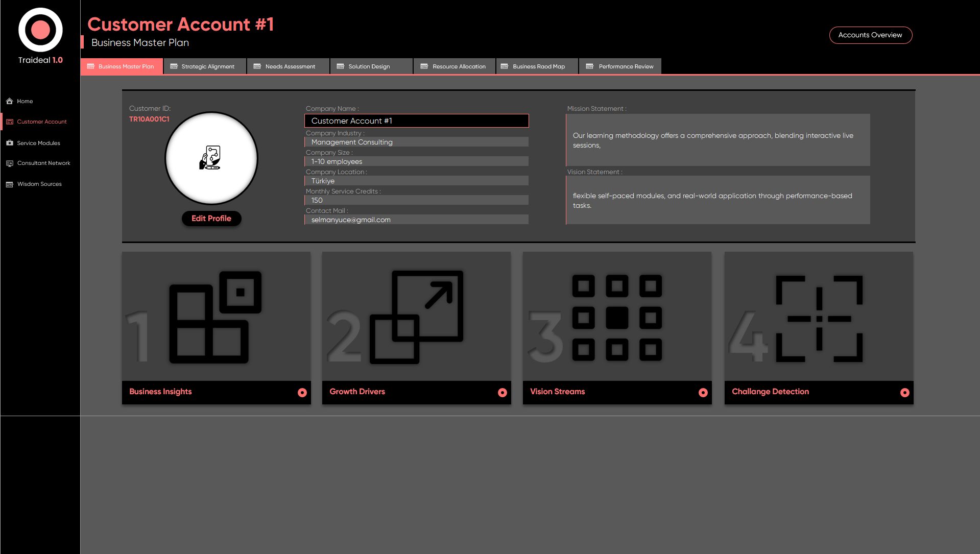Select the Business Insights radio dot
Viewport: 980px width, 554px height.
click(302, 393)
